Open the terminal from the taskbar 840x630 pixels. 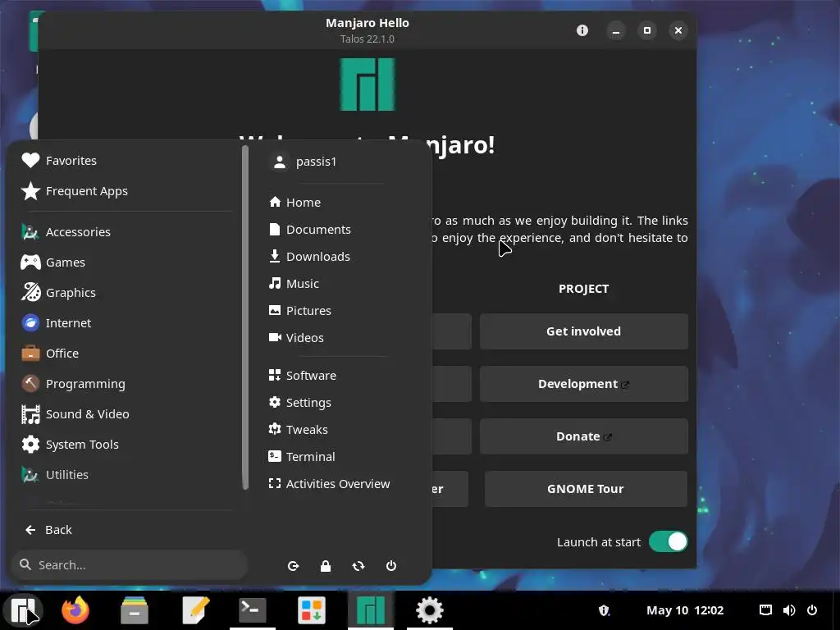tap(253, 610)
